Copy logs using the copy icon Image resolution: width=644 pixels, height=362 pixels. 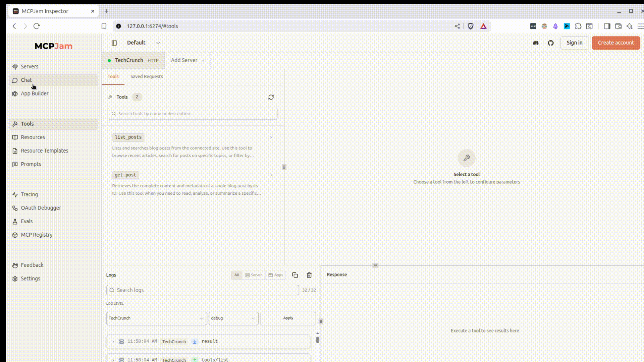pos(295,275)
